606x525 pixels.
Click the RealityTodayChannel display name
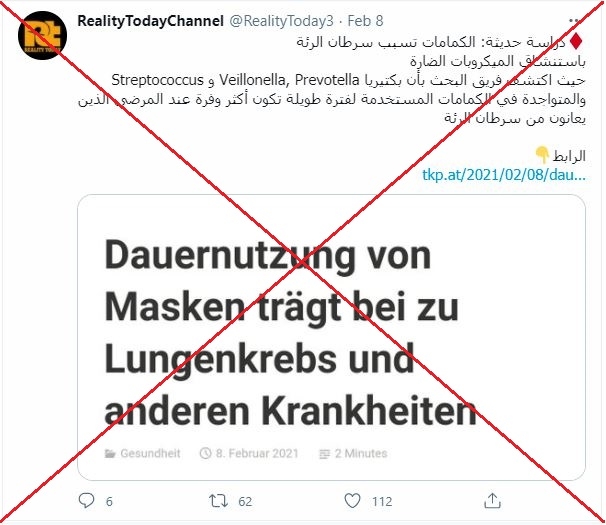click(150, 21)
